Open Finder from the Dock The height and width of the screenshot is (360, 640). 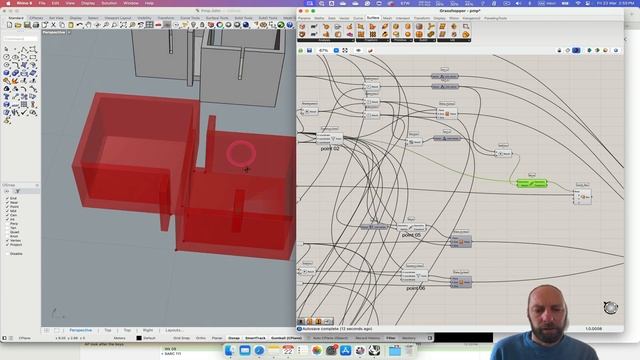pyautogui.click(x=230, y=350)
